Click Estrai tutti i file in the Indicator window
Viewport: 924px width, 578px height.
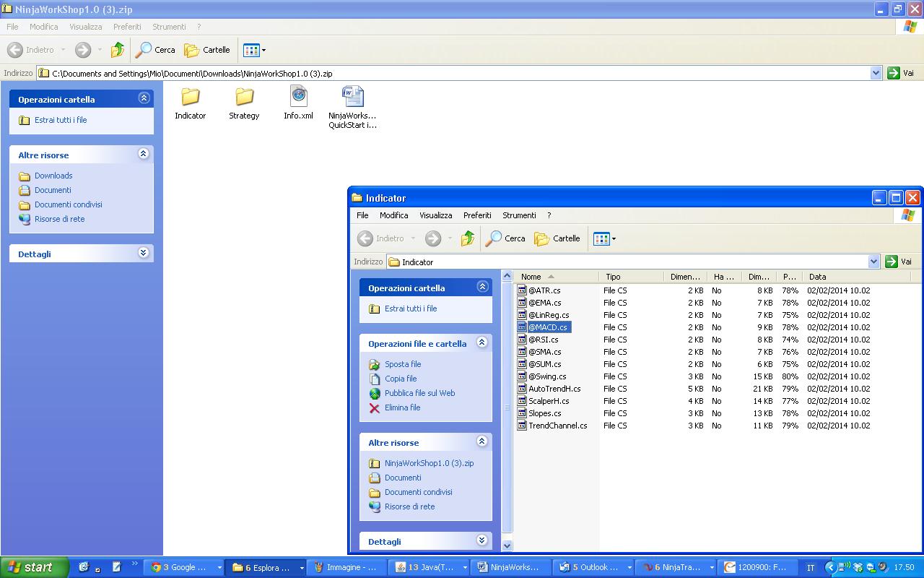(411, 309)
